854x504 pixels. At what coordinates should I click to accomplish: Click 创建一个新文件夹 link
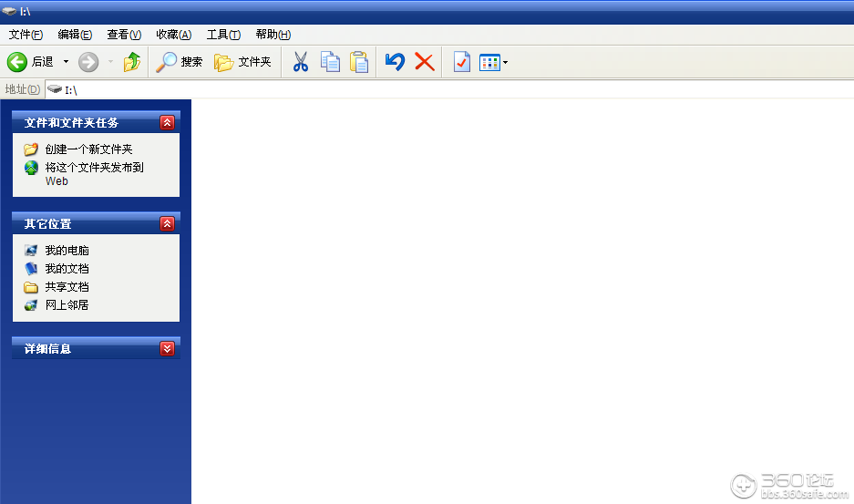88,149
